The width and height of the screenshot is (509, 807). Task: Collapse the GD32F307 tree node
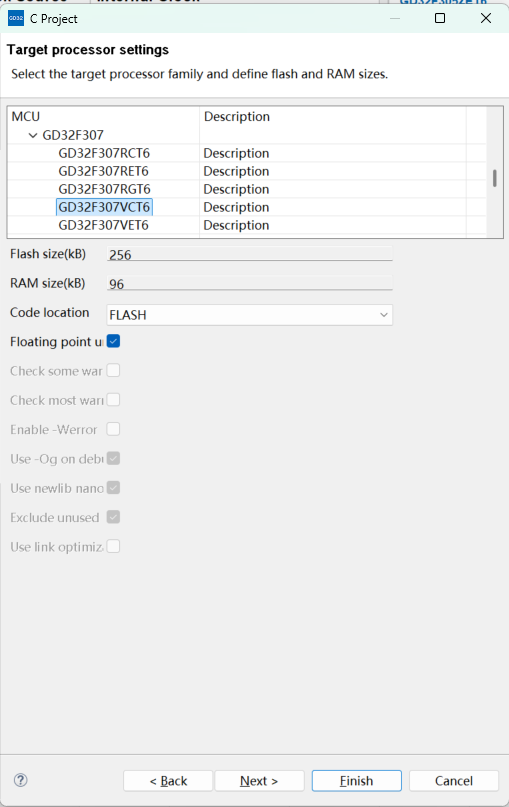point(33,135)
